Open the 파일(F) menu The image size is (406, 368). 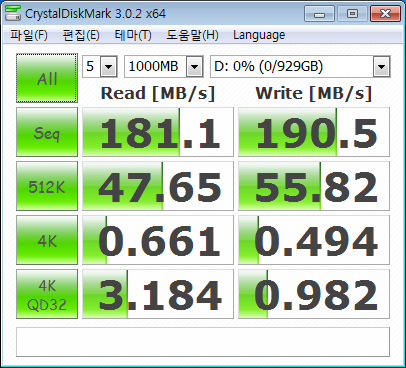pos(29,35)
